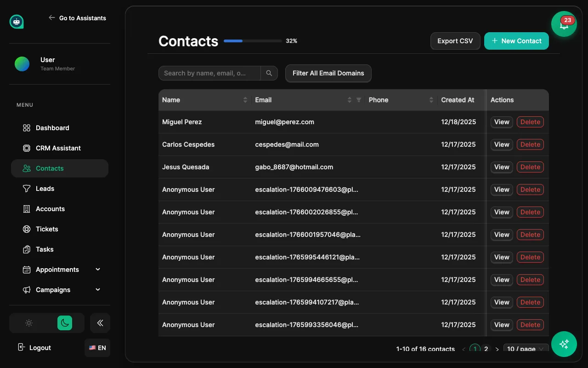Click the Campaigns megaphone icon

click(x=27, y=290)
